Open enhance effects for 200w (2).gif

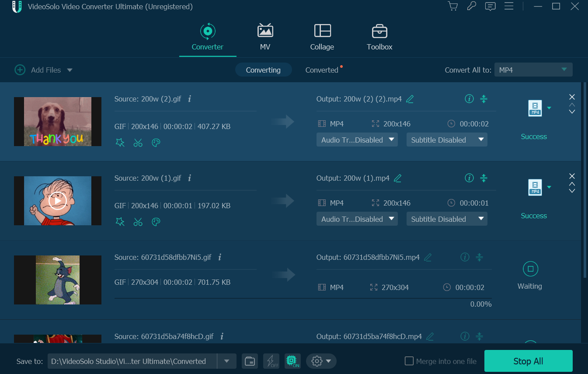pyautogui.click(x=120, y=143)
